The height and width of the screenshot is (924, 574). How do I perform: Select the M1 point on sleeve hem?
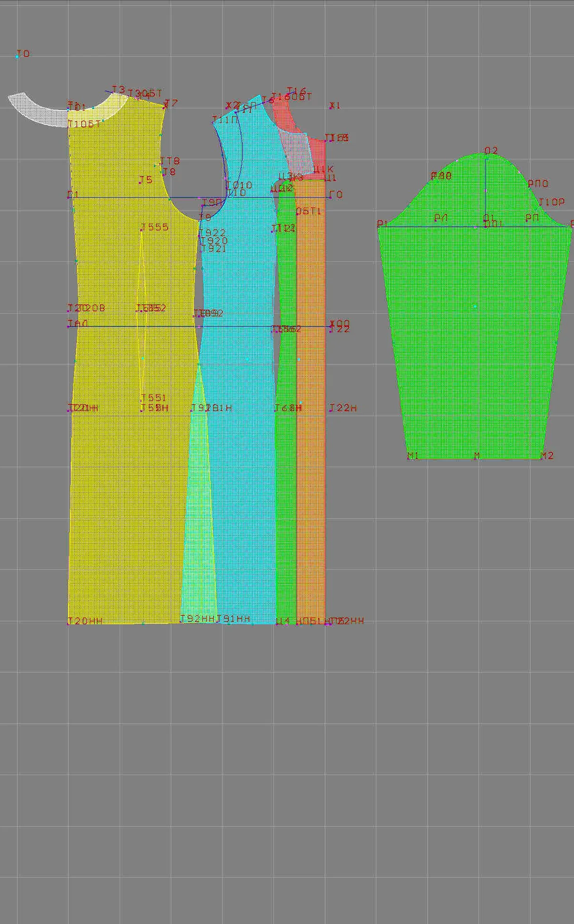click(x=413, y=456)
